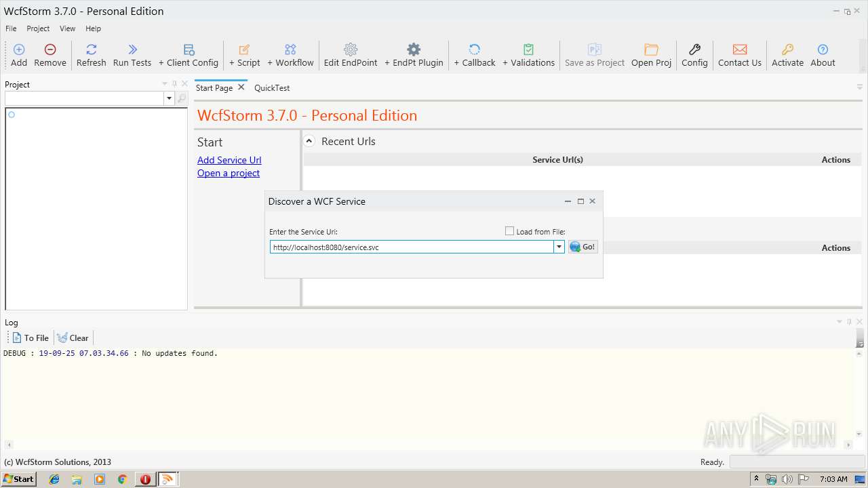Click the volume tray icon
The height and width of the screenshot is (488, 868).
(x=787, y=479)
